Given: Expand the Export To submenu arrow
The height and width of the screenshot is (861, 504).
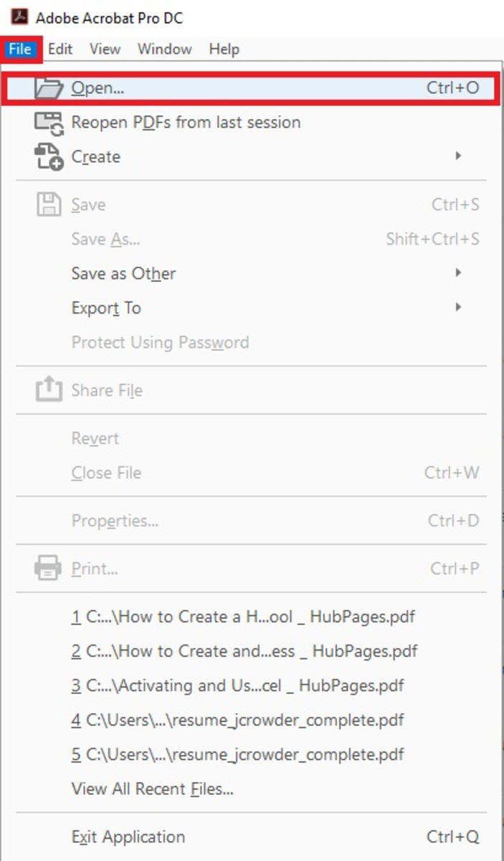Looking at the screenshot, I should (x=460, y=308).
